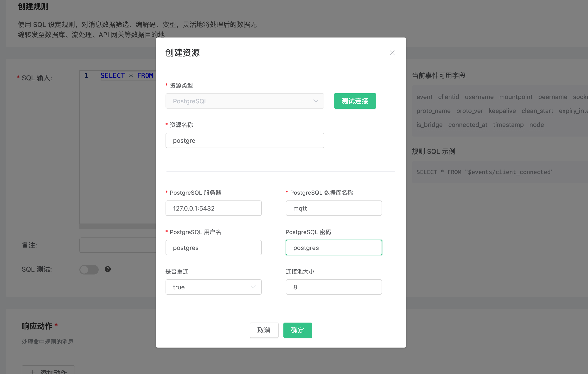Select the proto_name field tag

pyautogui.click(x=434, y=111)
